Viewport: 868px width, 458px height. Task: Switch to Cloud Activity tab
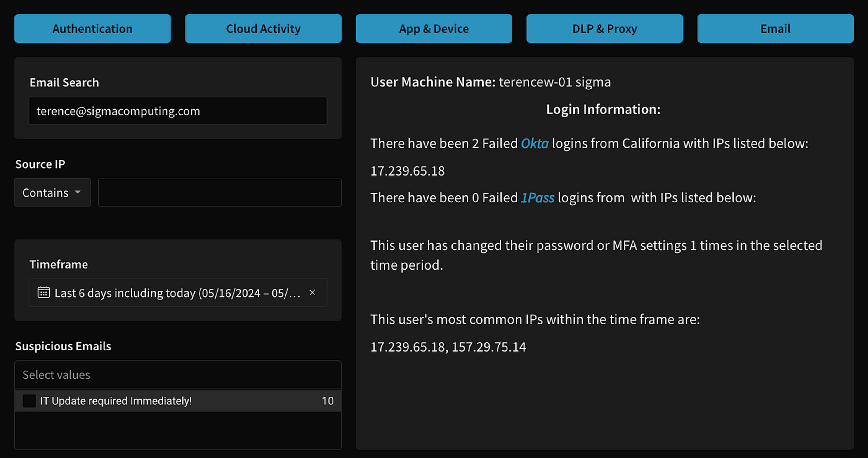point(263,29)
